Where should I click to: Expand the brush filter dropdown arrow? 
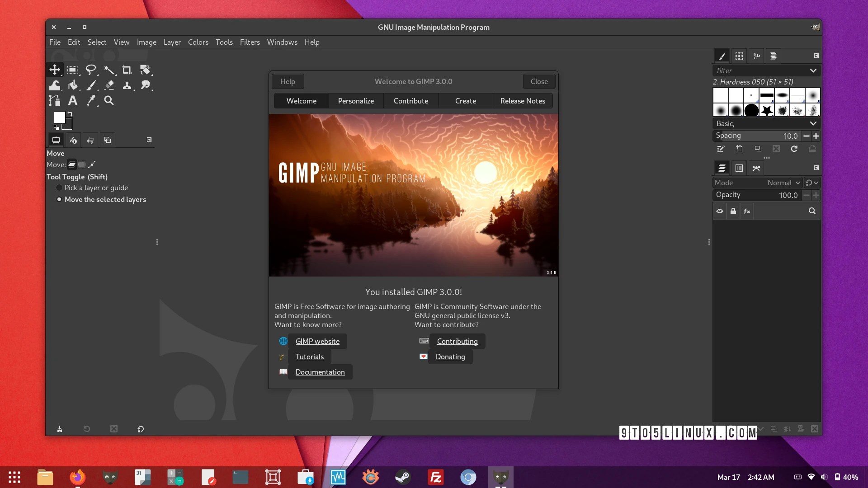pos(813,70)
